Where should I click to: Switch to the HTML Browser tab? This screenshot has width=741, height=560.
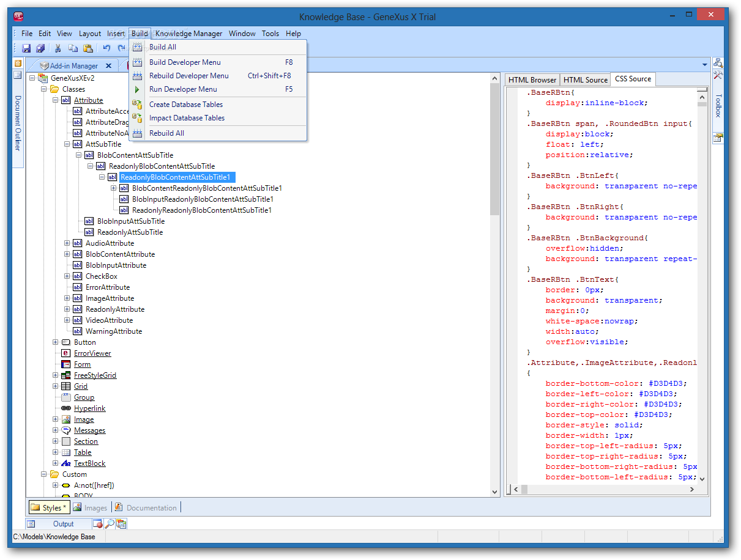532,79
